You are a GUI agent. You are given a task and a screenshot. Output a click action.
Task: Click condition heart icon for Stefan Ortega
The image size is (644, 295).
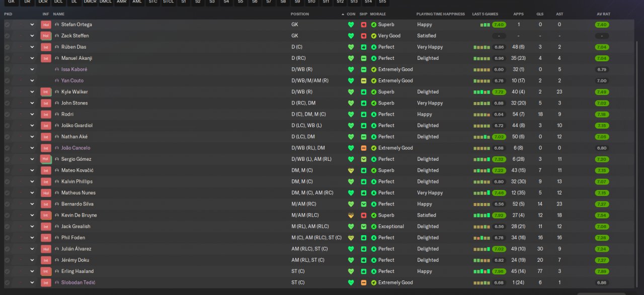[351, 25]
